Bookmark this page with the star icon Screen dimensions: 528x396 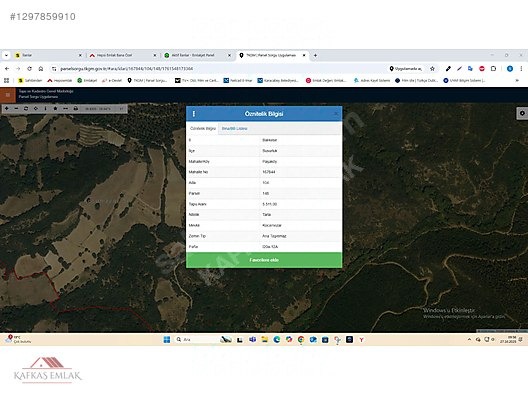point(432,69)
